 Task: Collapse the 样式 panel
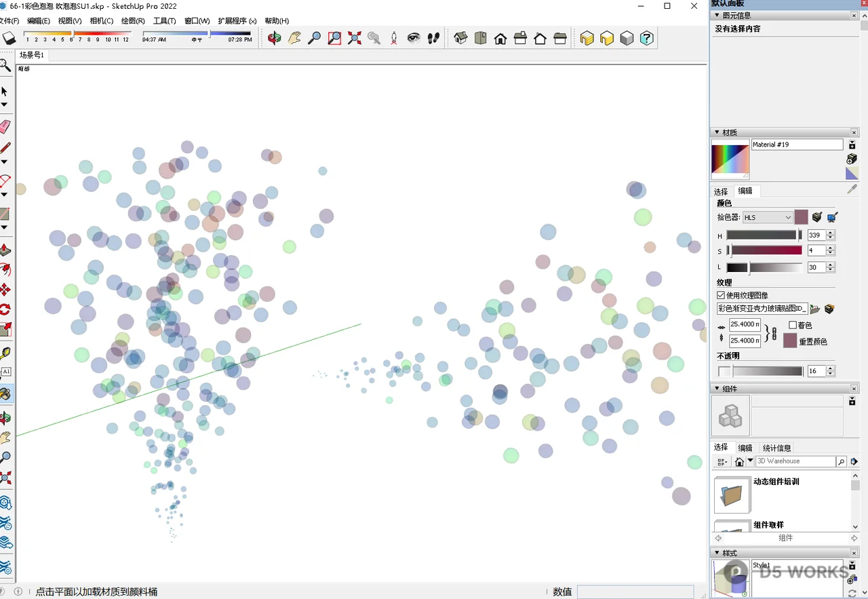click(x=717, y=553)
